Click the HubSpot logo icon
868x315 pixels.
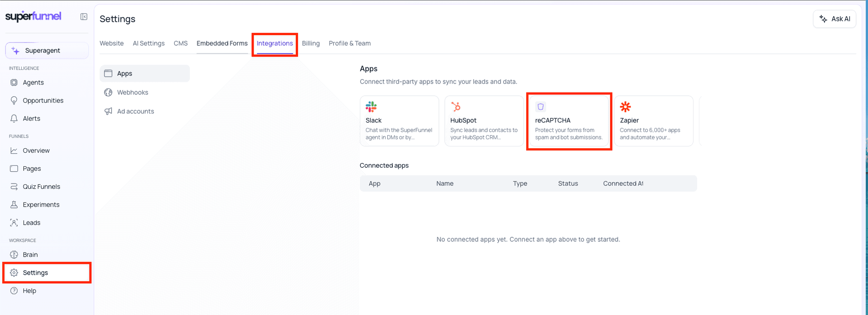(x=456, y=107)
